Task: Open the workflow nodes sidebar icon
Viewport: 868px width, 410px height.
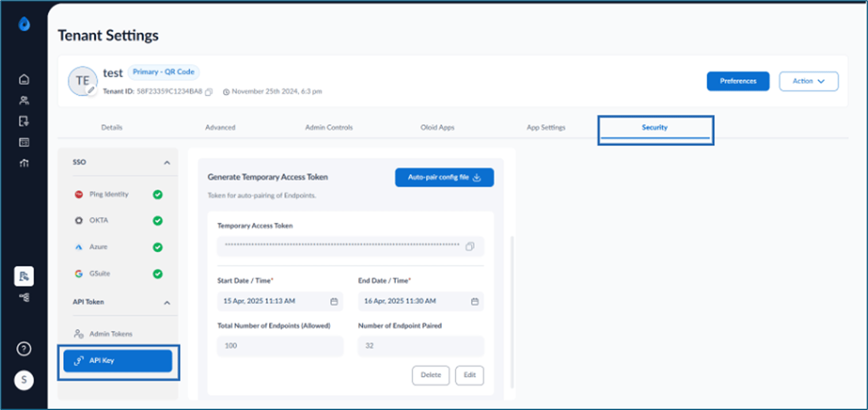Action: click(24, 297)
